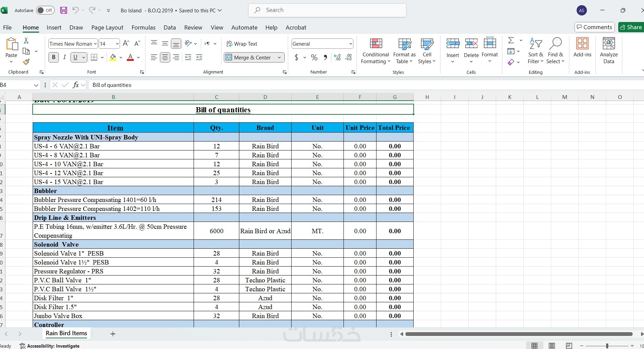
Task: Open the font name dropdown
Action: pyautogui.click(x=95, y=44)
